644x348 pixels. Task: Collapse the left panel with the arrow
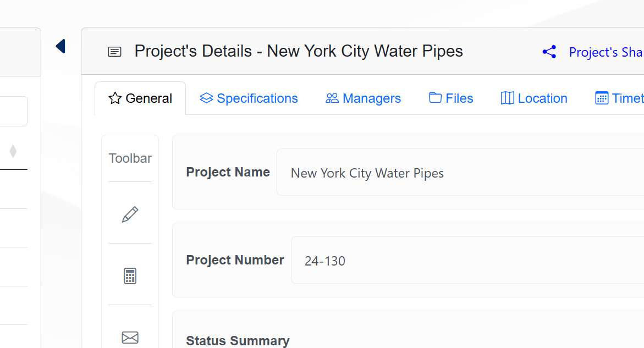click(60, 46)
